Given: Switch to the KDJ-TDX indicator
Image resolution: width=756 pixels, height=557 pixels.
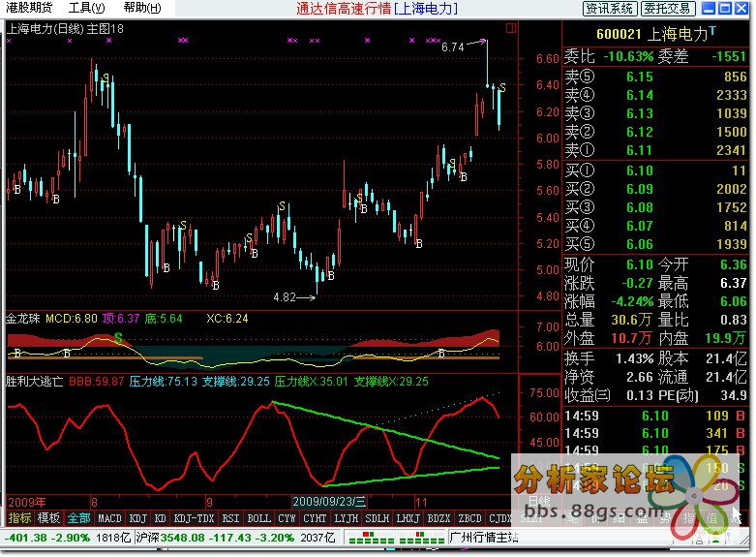Looking at the screenshot, I should point(194,518).
